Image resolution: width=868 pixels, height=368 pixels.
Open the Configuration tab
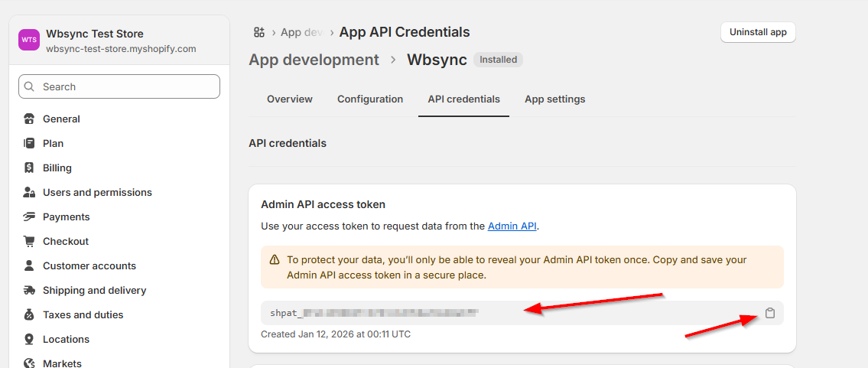(370, 99)
